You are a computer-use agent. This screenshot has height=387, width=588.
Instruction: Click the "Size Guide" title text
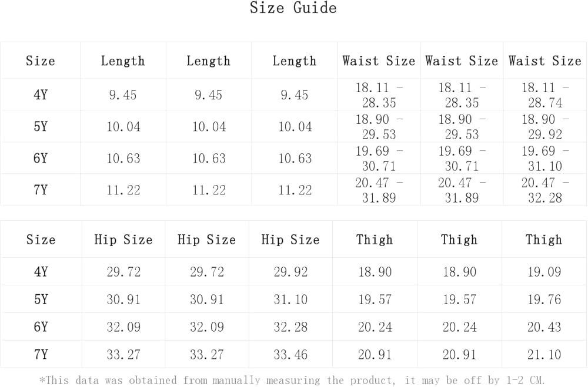[293, 8]
